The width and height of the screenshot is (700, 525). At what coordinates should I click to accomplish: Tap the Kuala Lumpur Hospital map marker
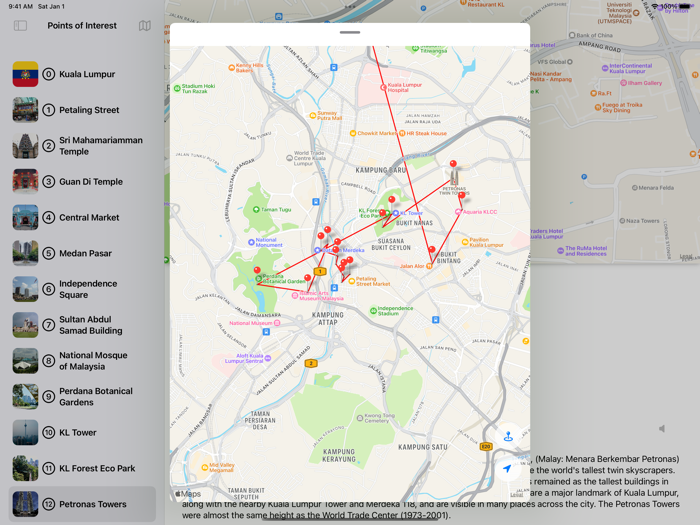tap(383, 88)
